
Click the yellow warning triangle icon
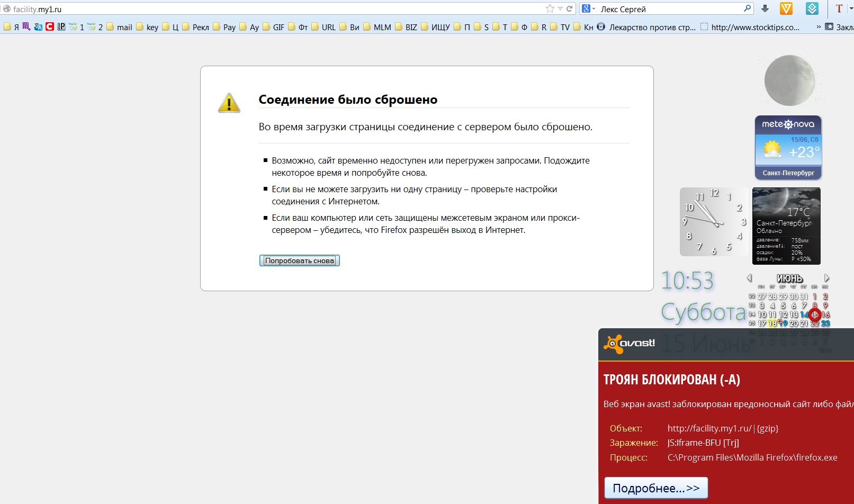[x=229, y=103]
